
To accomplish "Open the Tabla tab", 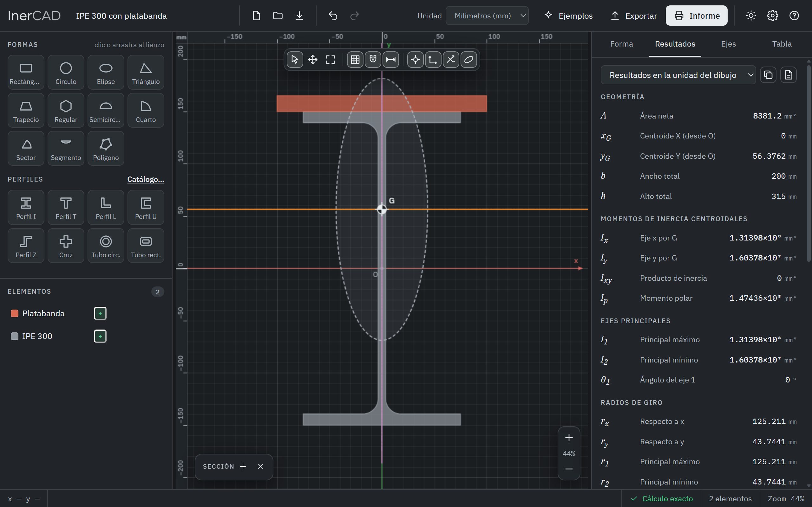I will (x=782, y=44).
